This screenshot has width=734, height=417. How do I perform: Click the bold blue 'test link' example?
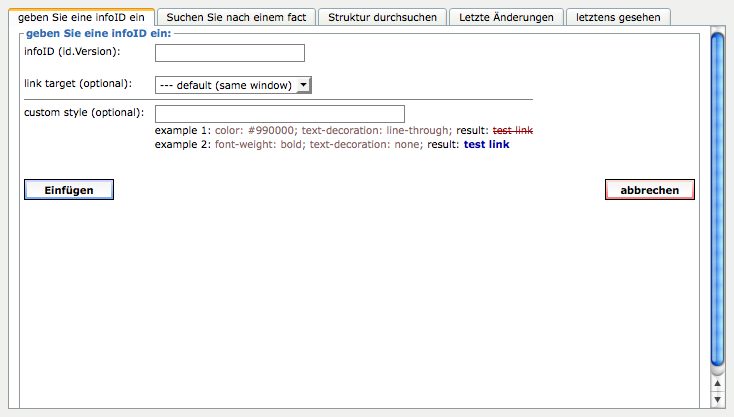(x=486, y=145)
